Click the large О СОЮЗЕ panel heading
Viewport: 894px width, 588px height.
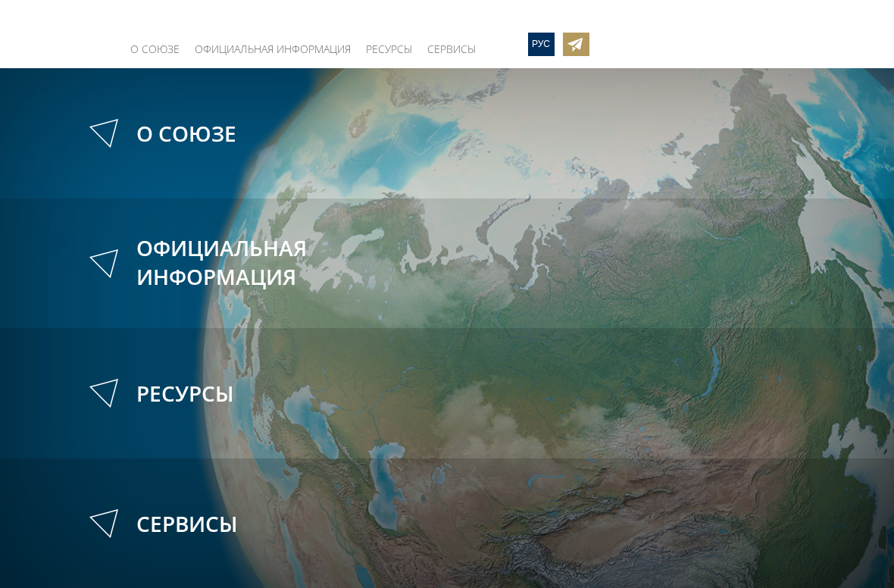[x=186, y=134]
